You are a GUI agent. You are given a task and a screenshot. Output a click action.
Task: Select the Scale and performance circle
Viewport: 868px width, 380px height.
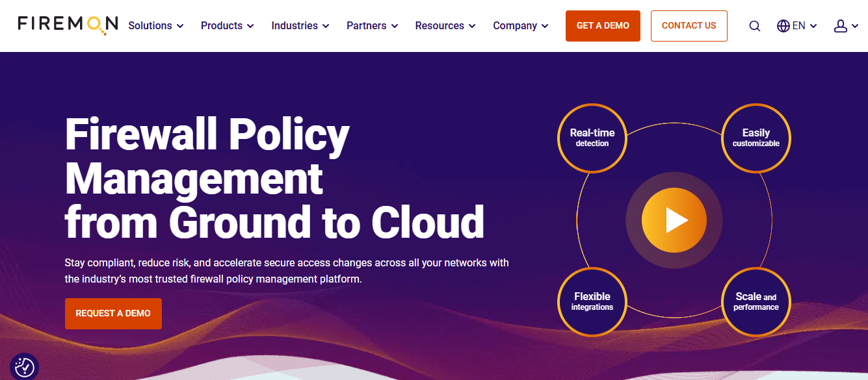pyautogui.click(x=756, y=301)
